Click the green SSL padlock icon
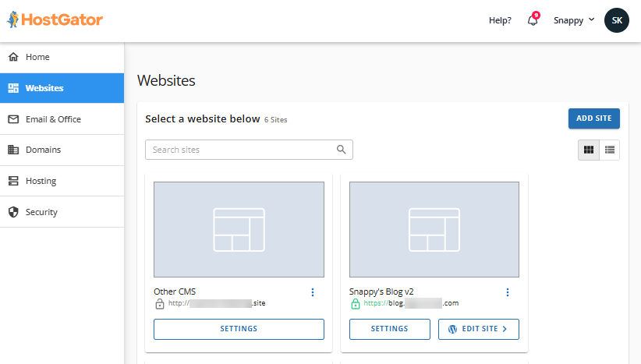641x364 pixels. tap(356, 303)
